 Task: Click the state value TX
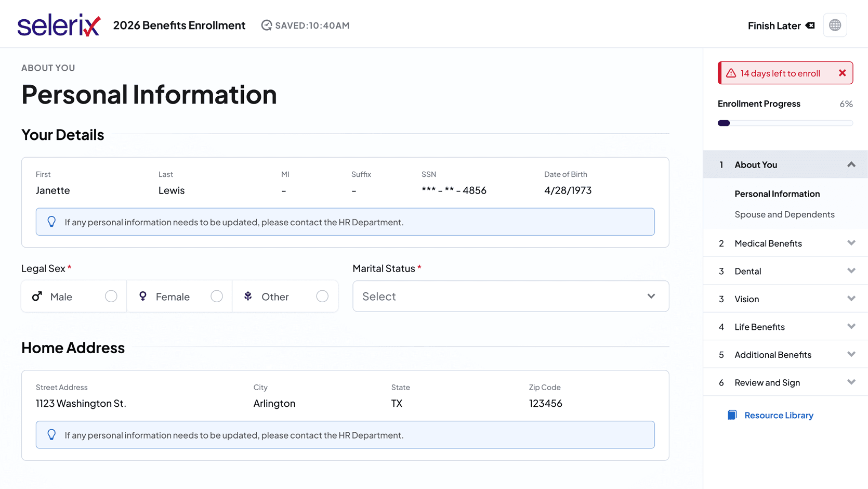pyautogui.click(x=397, y=404)
